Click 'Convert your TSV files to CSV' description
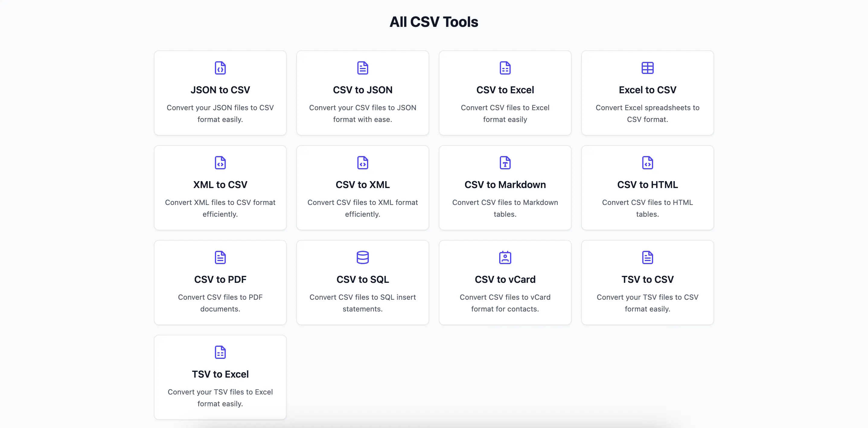 click(647, 303)
